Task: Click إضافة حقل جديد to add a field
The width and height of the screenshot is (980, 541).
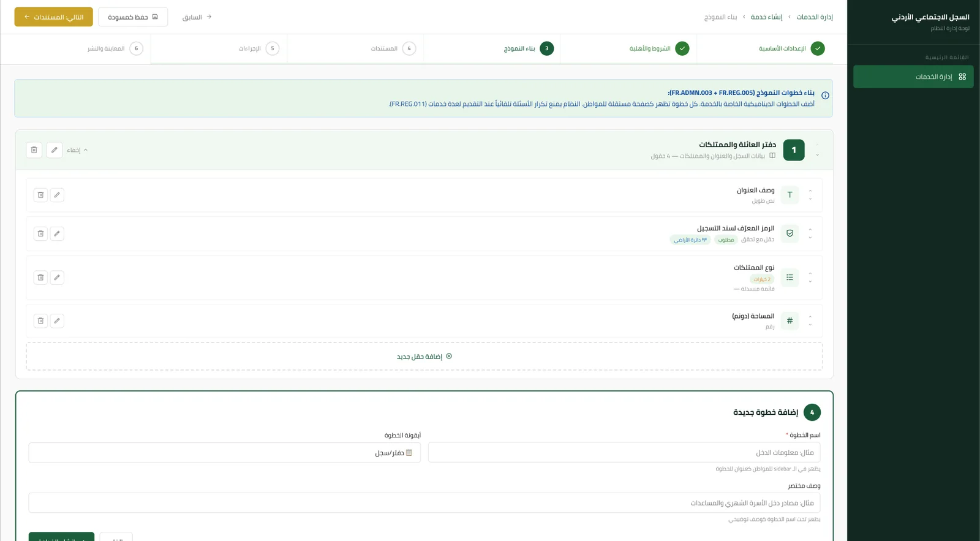Action: tap(424, 357)
